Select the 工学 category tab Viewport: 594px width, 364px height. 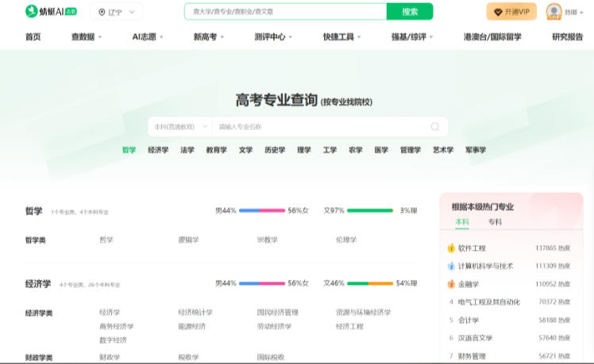330,150
